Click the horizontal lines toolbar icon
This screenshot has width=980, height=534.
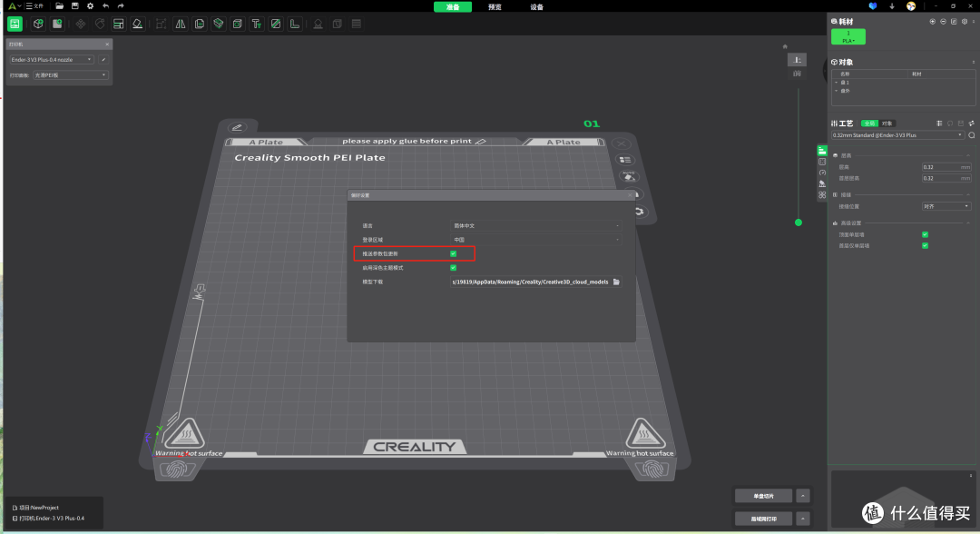(x=357, y=24)
